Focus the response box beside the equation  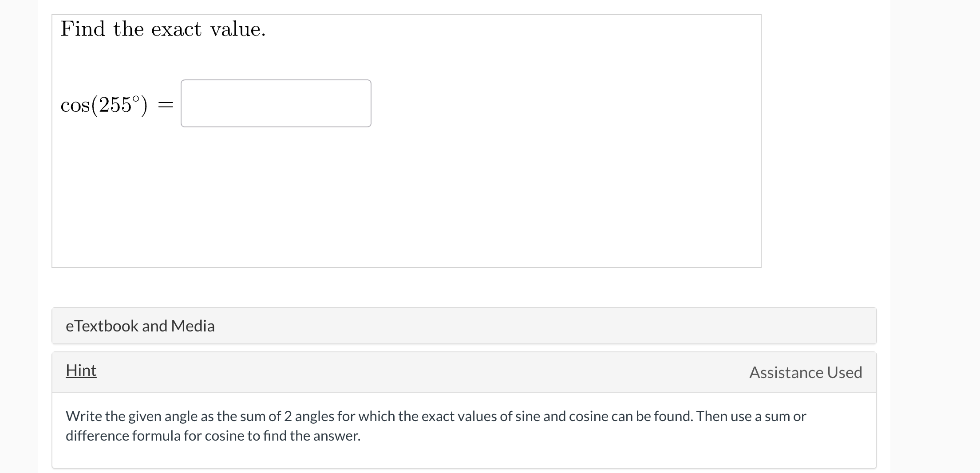(275, 103)
